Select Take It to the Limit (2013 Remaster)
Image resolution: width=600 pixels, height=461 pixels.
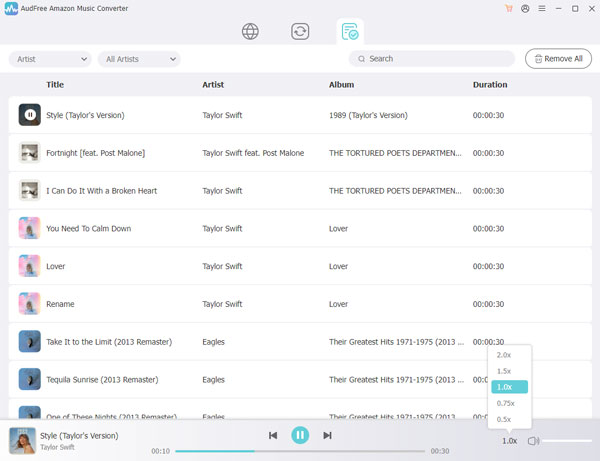[x=109, y=342]
